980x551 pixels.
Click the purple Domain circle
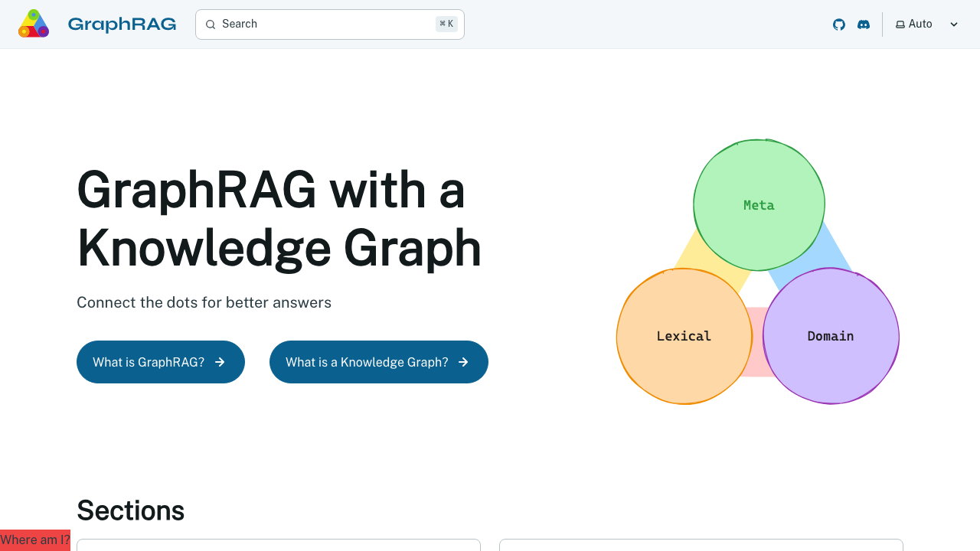click(x=831, y=336)
